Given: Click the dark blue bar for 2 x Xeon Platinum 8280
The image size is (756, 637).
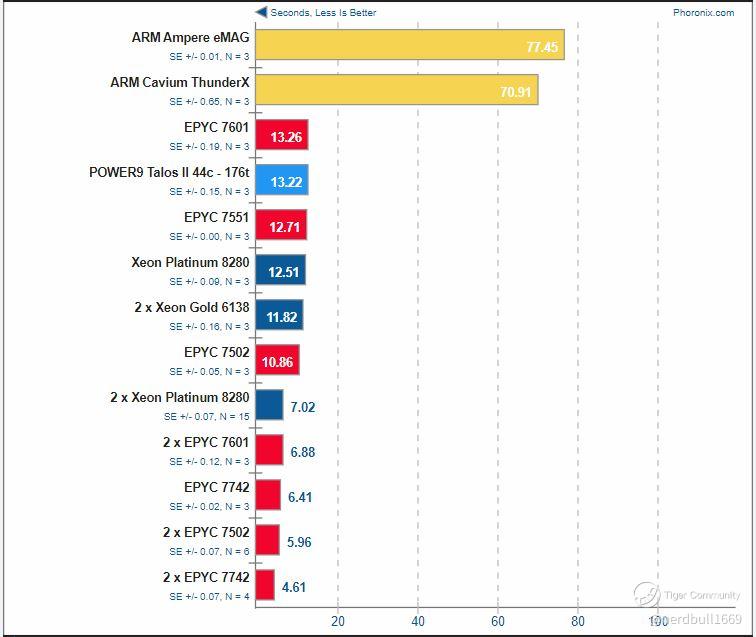Looking at the screenshot, I should coord(269,405).
